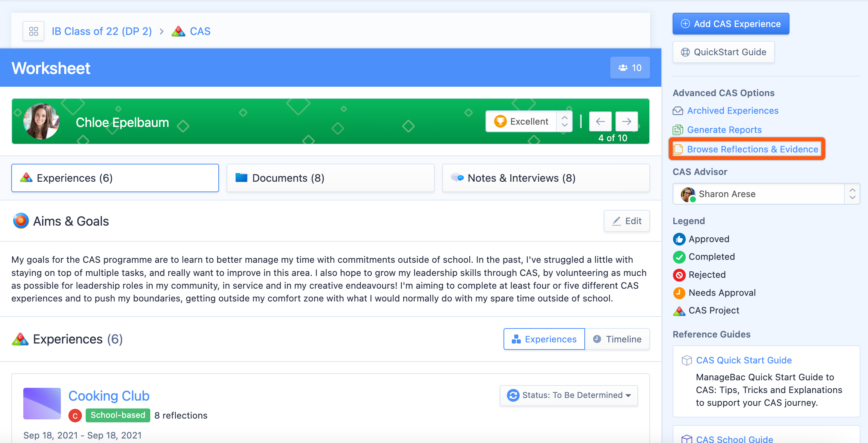
Task: Click the cube icon beside CAS Quick Start Guide
Action: (x=687, y=360)
